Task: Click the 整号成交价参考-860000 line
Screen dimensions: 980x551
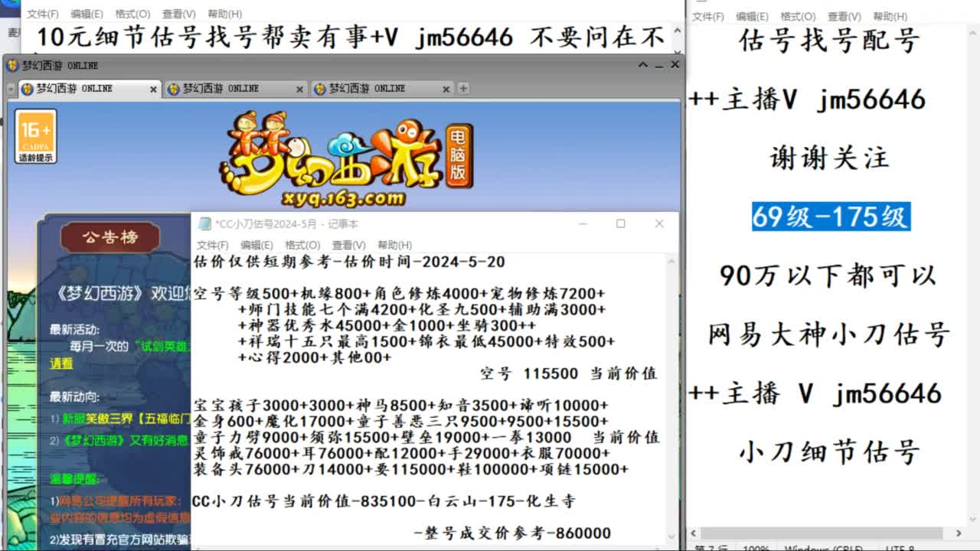Action: tap(512, 533)
